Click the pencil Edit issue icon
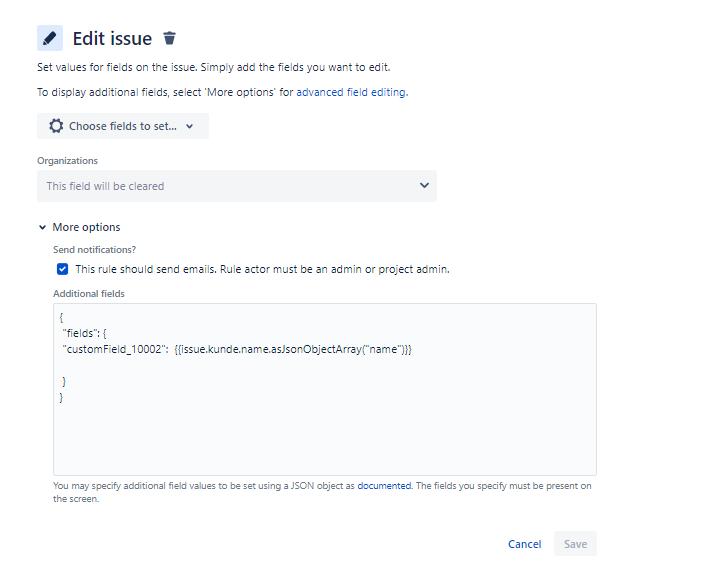Viewport: 703px width, 562px height. click(x=50, y=38)
